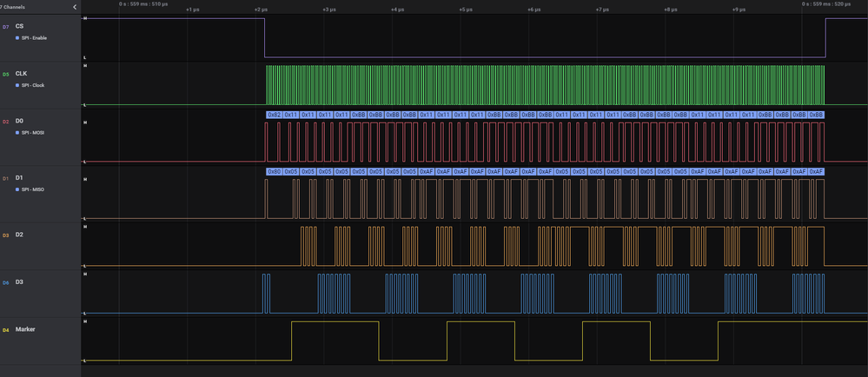Select the first 0x11 bubble after 0x82
The height and width of the screenshot is (377, 868).
click(x=291, y=115)
